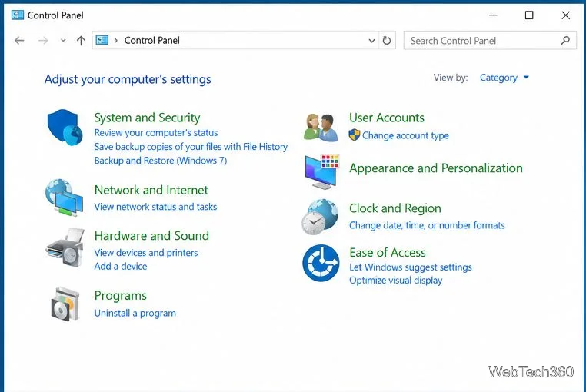This screenshot has width=586, height=392.
Task: Expand the address bar history dropdown
Action: pos(371,41)
